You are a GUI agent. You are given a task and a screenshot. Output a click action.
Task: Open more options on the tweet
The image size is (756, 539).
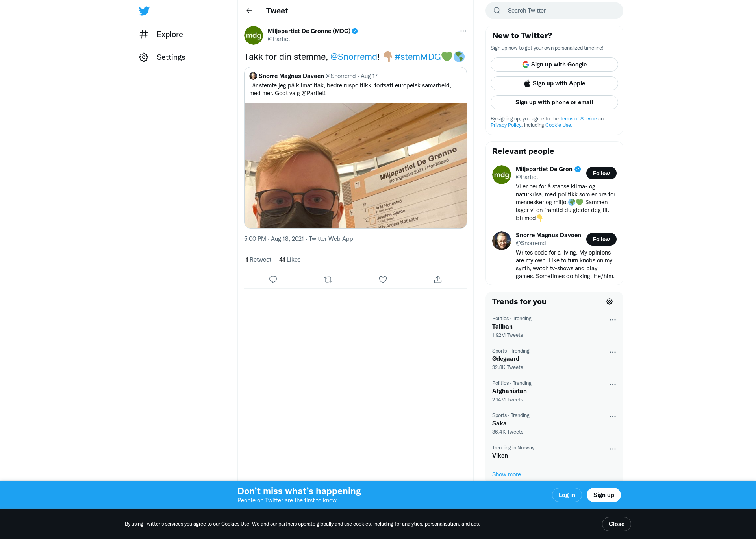click(463, 31)
